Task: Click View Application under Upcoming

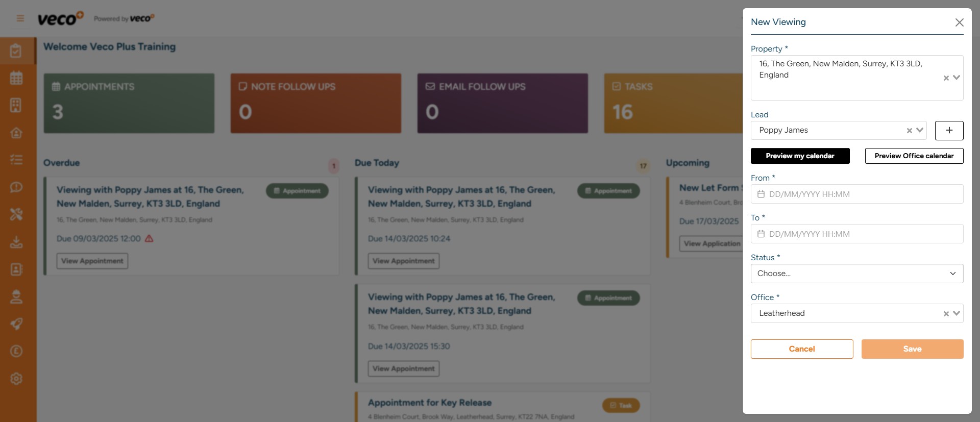Action: (x=712, y=243)
